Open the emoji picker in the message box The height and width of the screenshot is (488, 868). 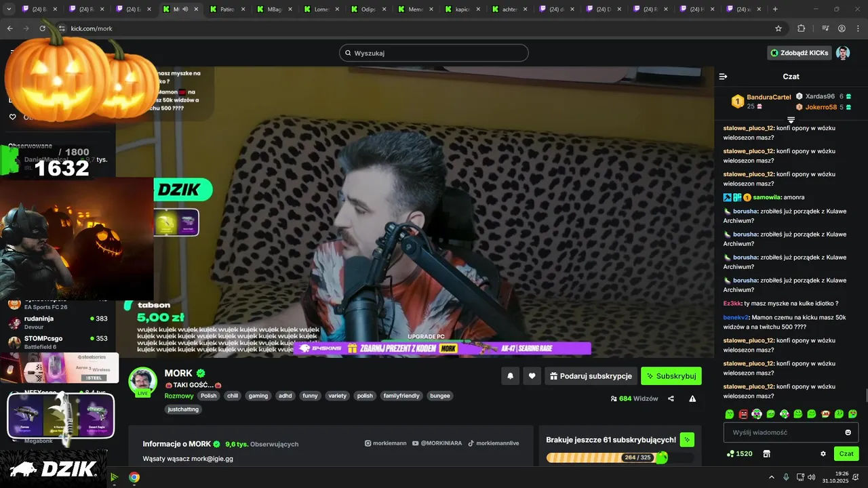click(x=848, y=432)
